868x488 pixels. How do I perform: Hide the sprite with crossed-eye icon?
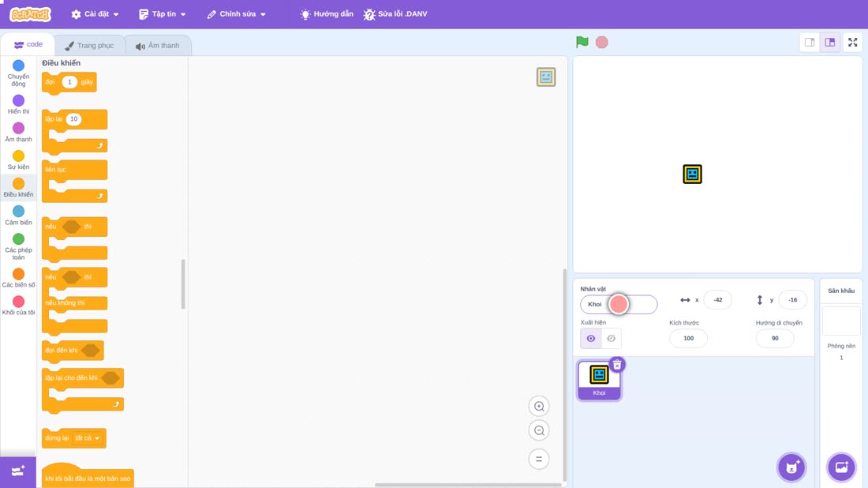click(x=611, y=339)
